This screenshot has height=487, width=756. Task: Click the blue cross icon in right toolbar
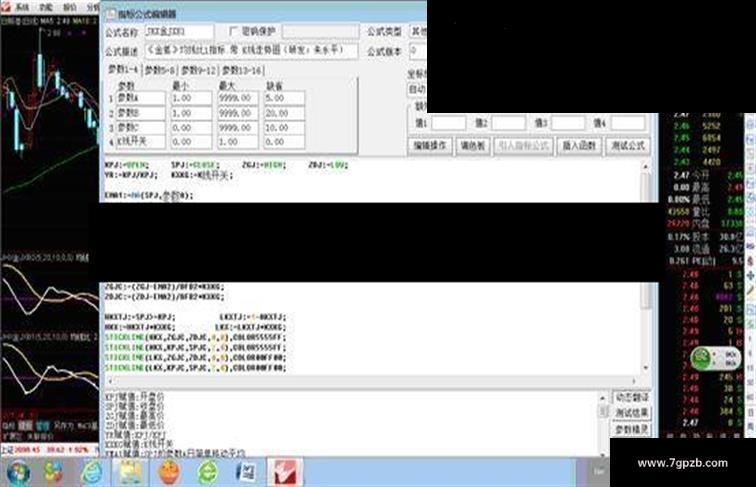(751, 276)
